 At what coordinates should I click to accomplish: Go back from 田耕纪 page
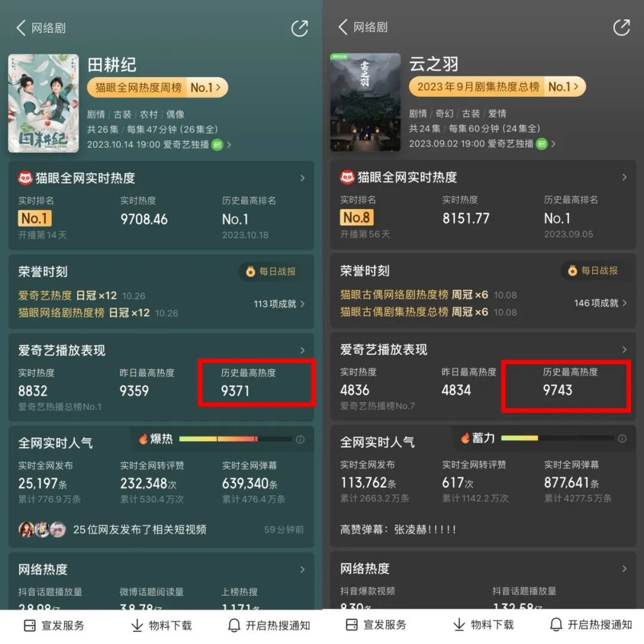click(x=21, y=28)
